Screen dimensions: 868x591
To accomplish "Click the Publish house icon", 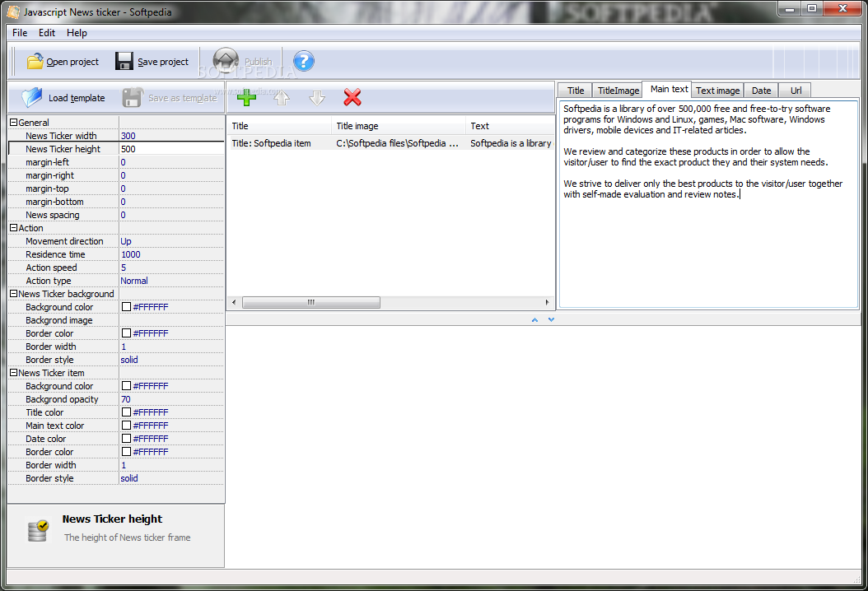I will click(x=226, y=60).
